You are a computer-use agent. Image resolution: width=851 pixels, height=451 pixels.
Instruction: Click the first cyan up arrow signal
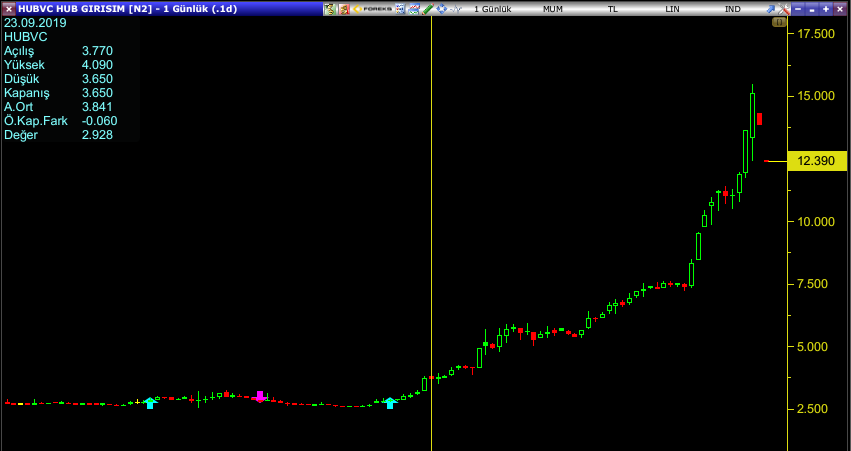tap(150, 403)
